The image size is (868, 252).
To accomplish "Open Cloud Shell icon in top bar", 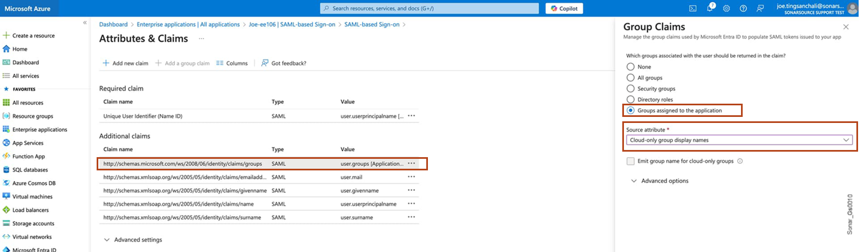I will tap(692, 8).
